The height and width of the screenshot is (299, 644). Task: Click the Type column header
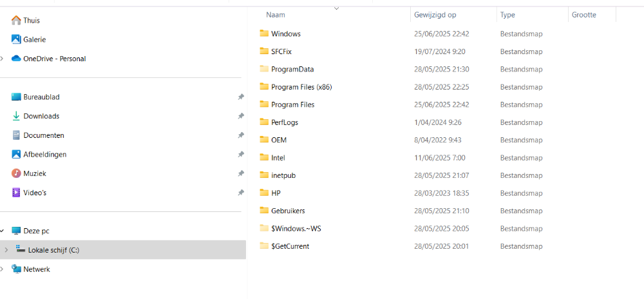point(507,15)
